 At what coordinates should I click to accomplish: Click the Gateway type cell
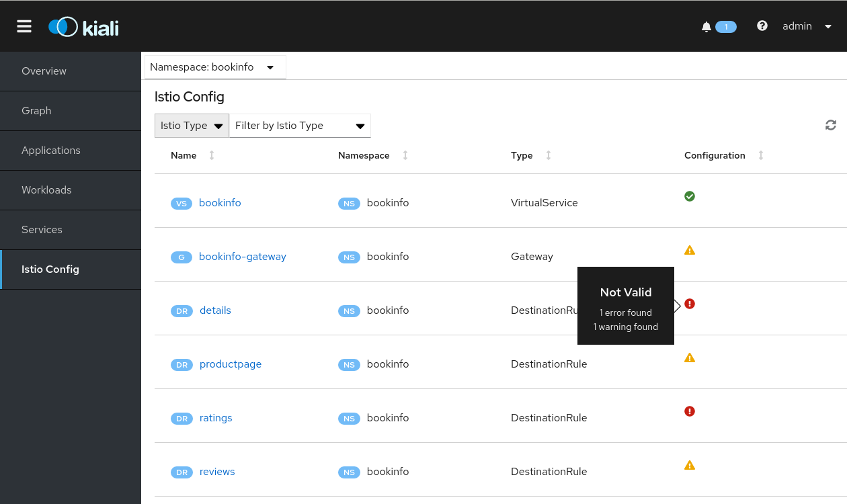(532, 257)
